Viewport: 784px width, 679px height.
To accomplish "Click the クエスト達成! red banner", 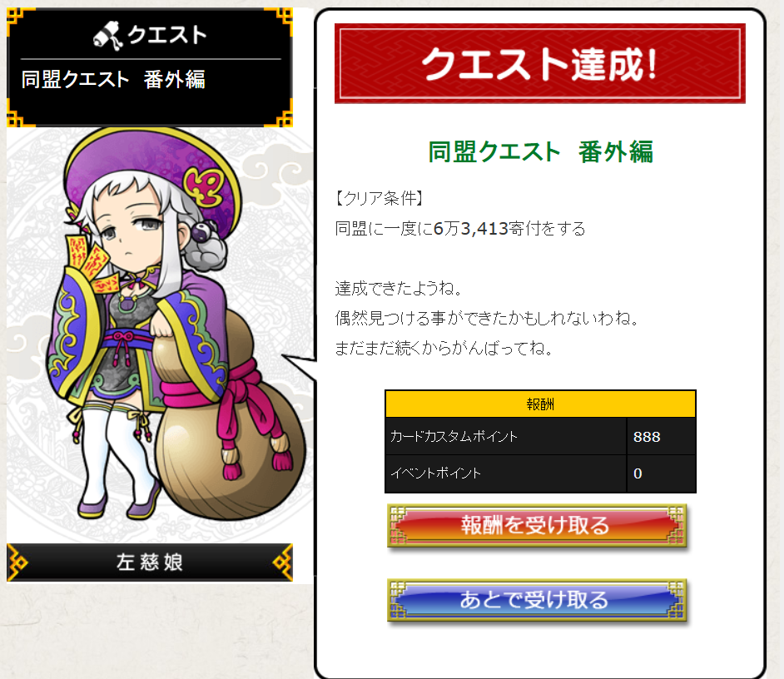I will tap(539, 63).
